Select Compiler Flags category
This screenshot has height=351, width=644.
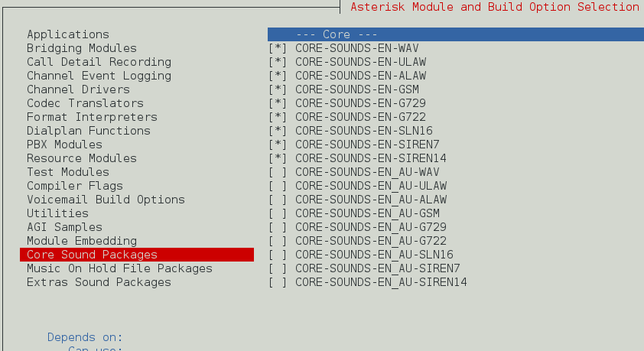tap(75, 186)
